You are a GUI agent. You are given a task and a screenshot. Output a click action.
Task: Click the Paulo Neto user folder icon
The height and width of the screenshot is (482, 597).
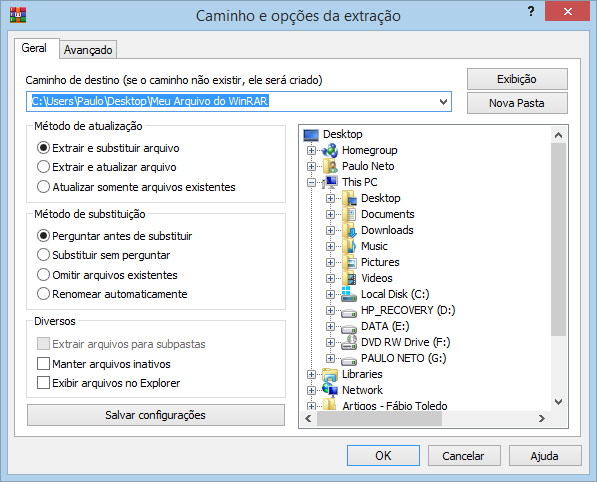330,166
